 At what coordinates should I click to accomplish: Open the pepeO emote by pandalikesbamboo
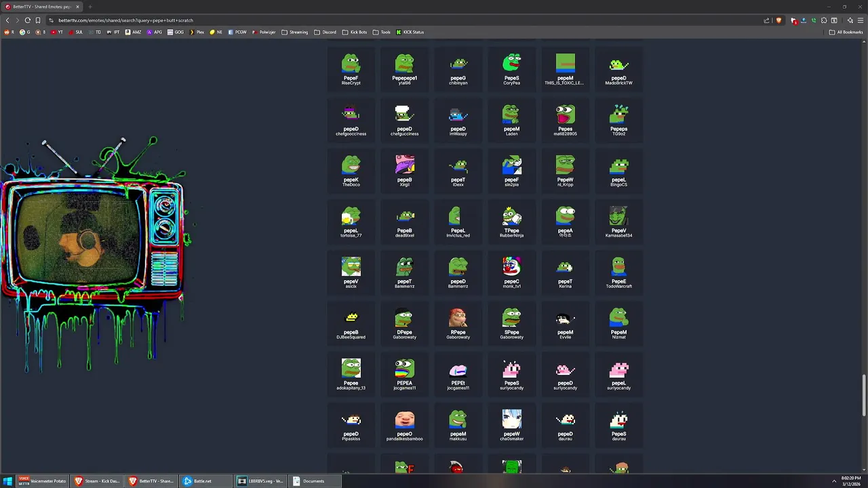pyautogui.click(x=404, y=425)
